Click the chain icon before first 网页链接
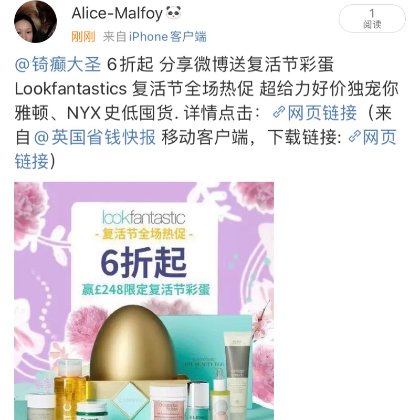 coord(278,113)
